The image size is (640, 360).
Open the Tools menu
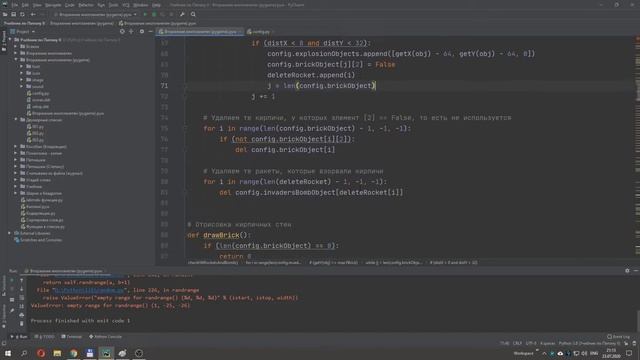point(113,5)
